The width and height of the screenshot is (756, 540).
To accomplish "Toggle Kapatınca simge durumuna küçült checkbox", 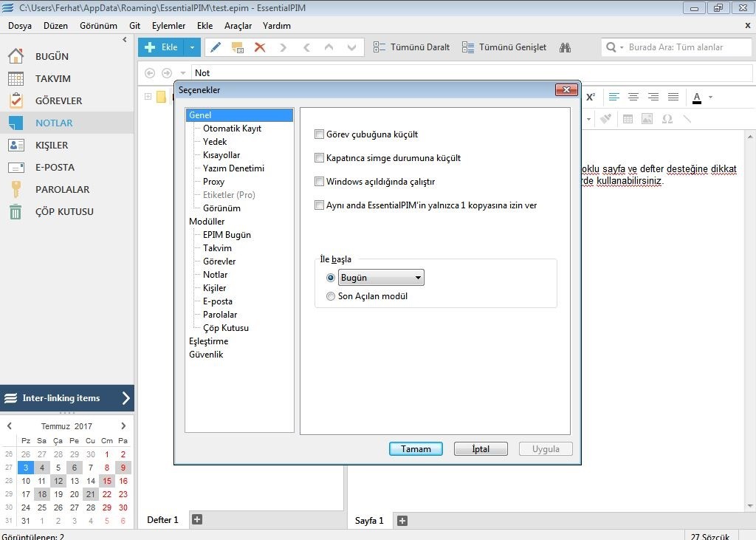I will (x=319, y=158).
